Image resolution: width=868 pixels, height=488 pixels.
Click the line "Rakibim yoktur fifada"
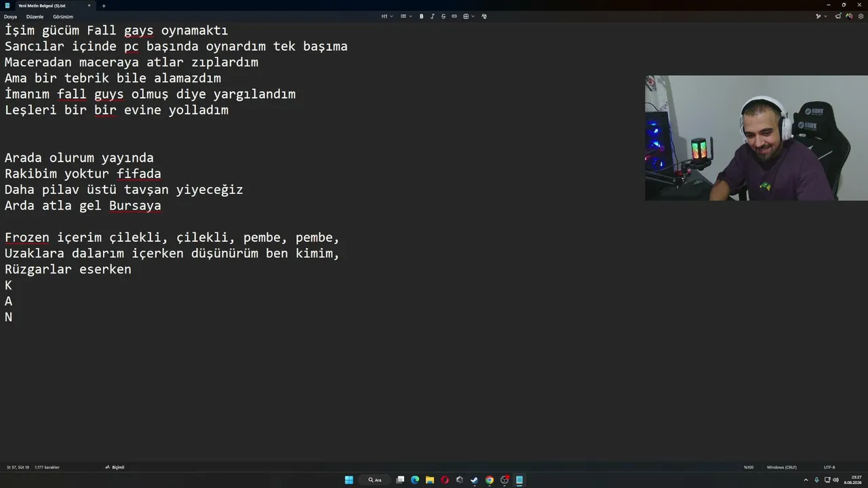[x=83, y=174]
